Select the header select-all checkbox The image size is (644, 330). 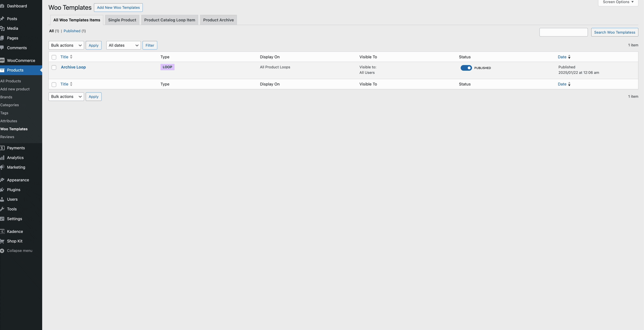pos(54,57)
